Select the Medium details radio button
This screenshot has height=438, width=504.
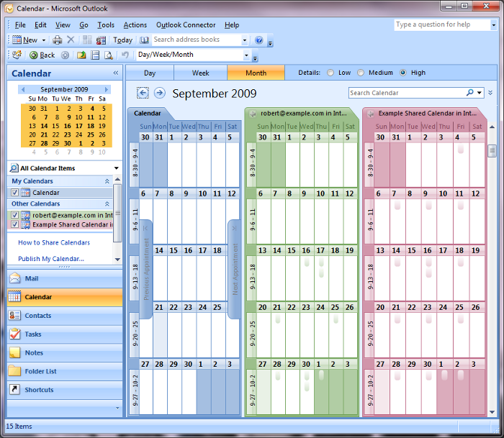tap(361, 73)
